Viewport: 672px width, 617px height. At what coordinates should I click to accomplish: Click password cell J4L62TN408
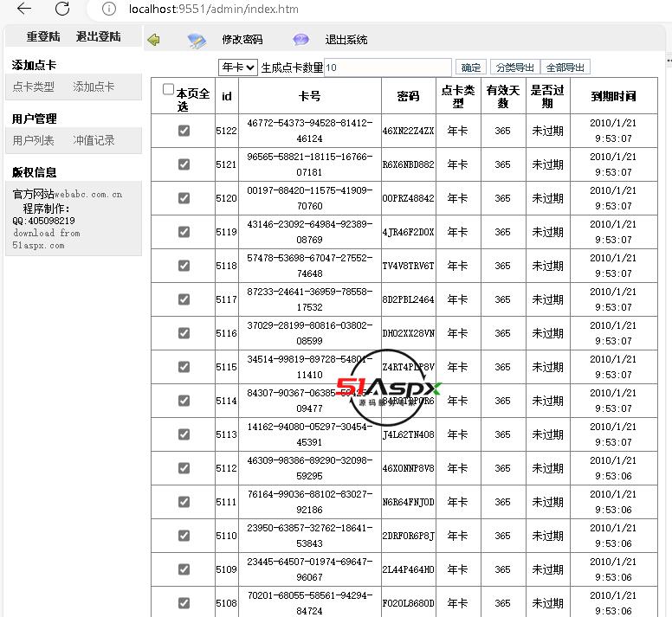point(408,434)
